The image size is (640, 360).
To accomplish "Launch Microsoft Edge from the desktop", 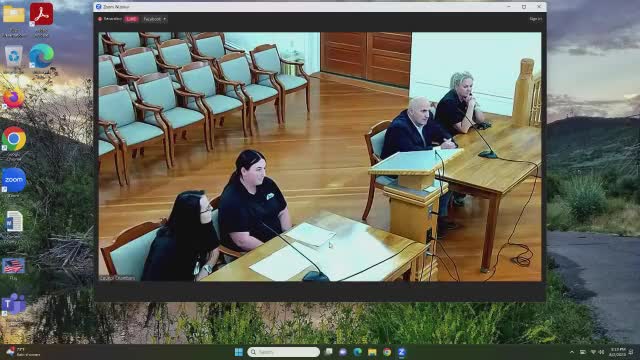I will point(41,56).
